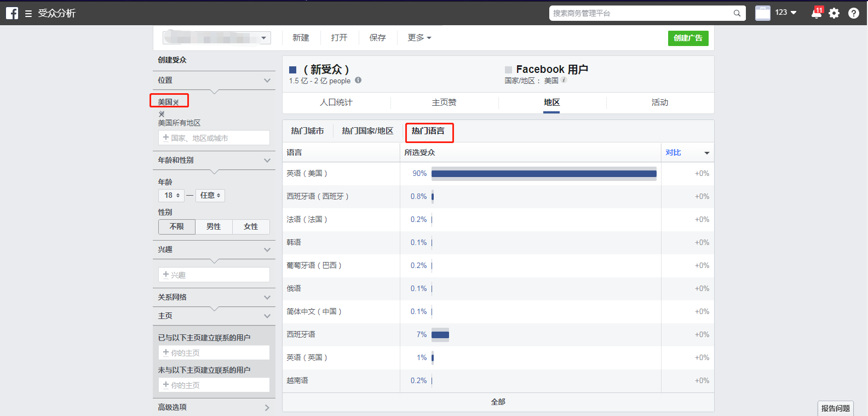Click the 全部 link below the table
Image resolution: width=868 pixels, height=416 pixels.
pos(498,402)
